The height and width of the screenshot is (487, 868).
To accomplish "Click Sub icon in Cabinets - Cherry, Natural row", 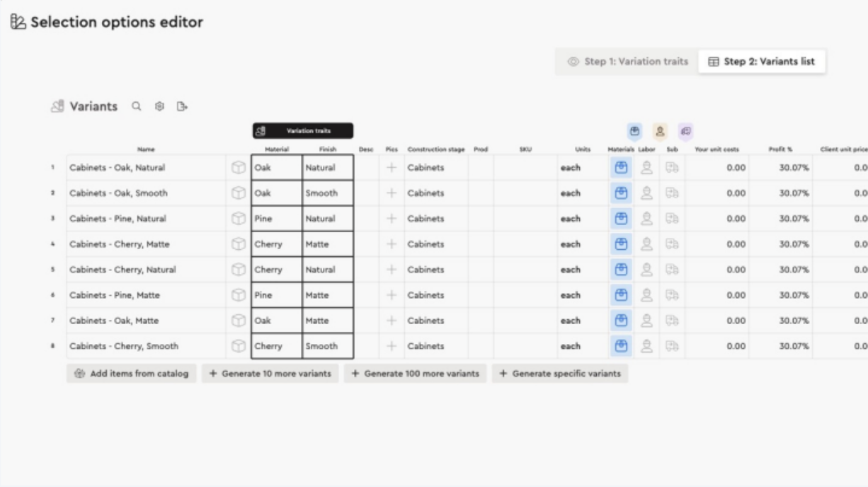I will (672, 270).
